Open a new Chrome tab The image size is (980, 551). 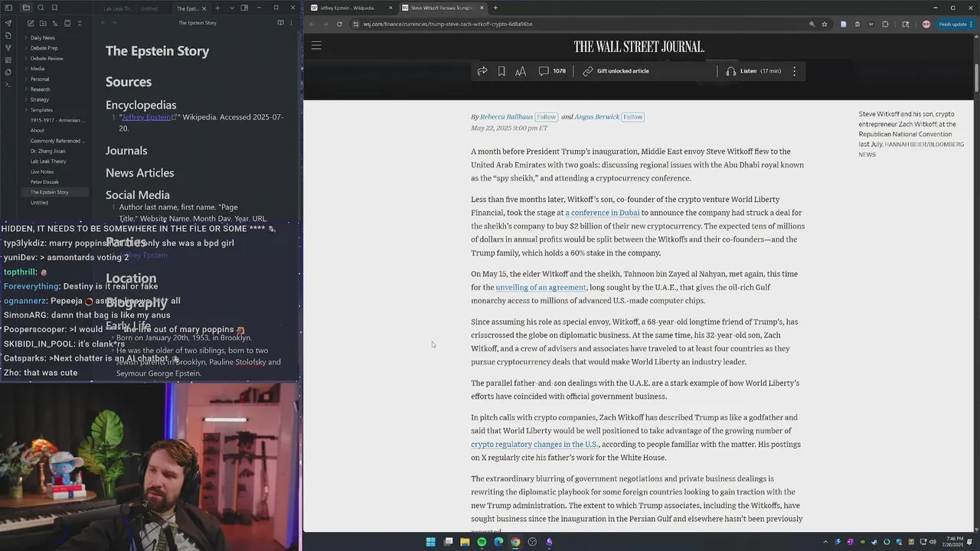click(x=495, y=8)
